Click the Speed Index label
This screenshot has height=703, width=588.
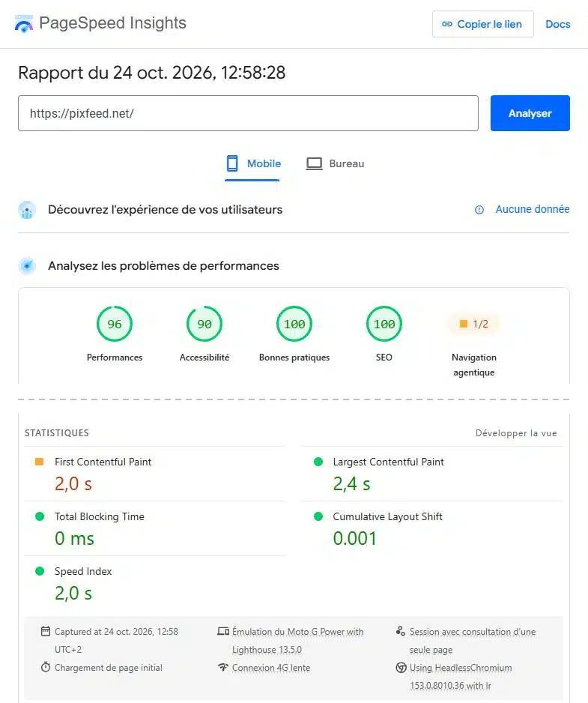(83, 571)
